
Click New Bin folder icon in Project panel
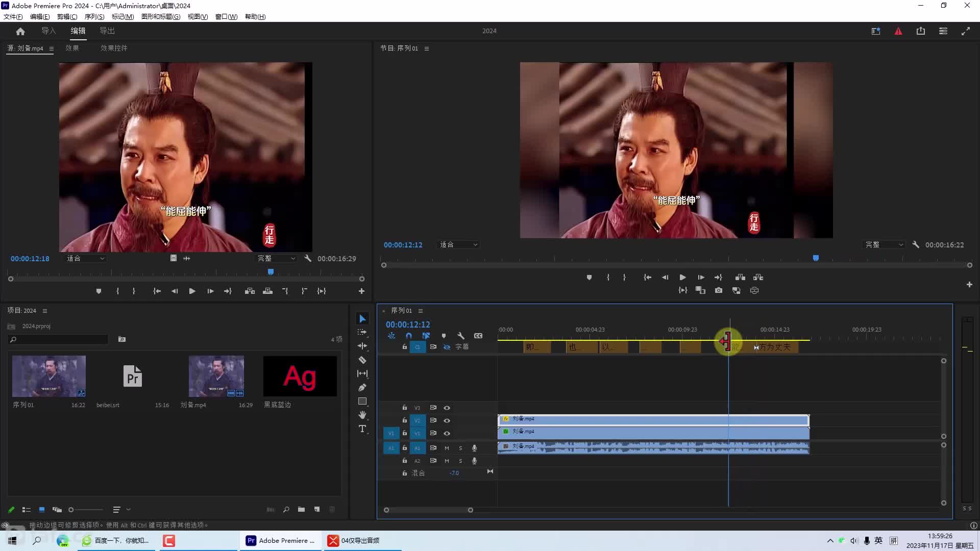pos(301,509)
